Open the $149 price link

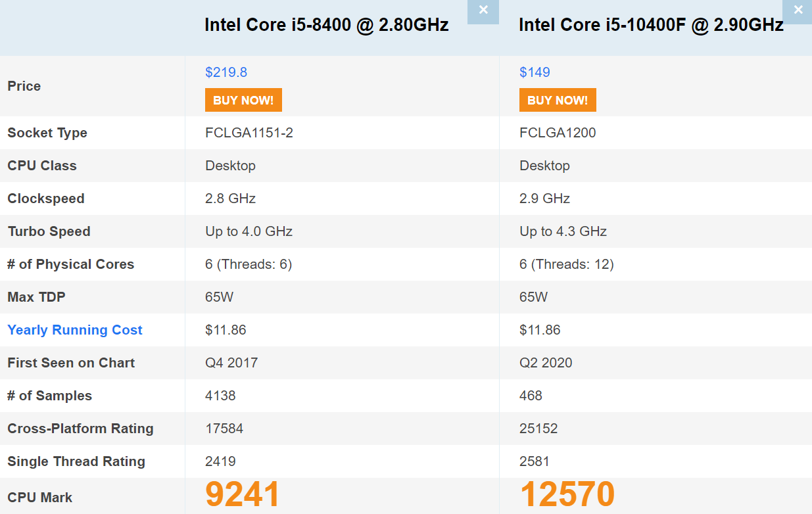pyautogui.click(x=535, y=72)
